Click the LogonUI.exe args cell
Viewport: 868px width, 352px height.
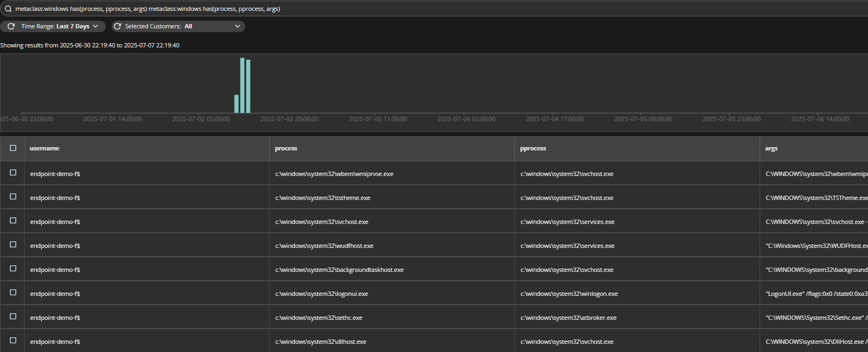coord(814,294)
